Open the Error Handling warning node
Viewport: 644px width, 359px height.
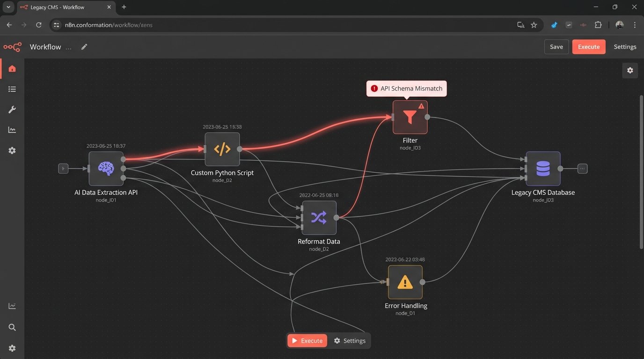point(405,282)
